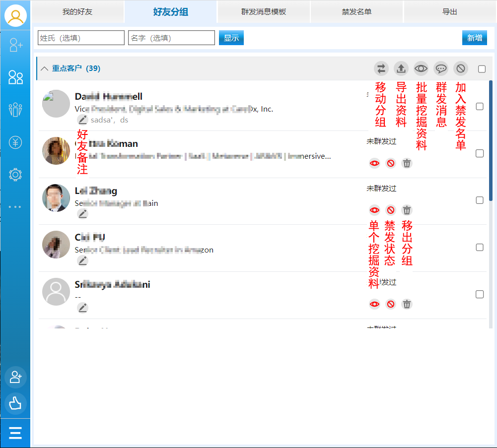Open the mass message speech bubble icon
The width and height of the screenshot is (497, 448).
[x=441, y=68]
